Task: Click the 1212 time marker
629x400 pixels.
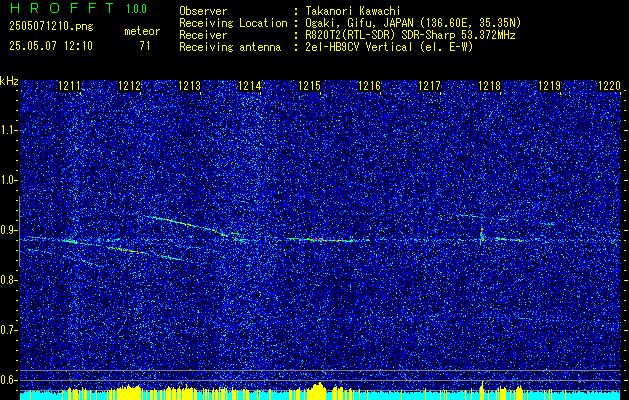Action: tap(129, 85)
